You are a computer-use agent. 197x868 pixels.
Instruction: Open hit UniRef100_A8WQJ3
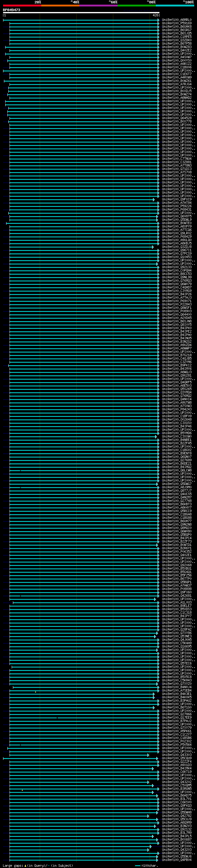pyautogui.click(x=176, y=372)
